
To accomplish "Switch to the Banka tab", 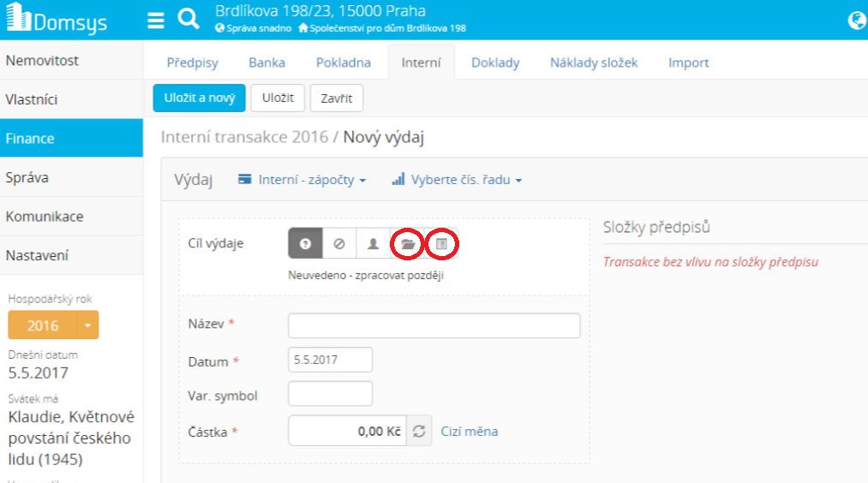I will tap(266, 63).
